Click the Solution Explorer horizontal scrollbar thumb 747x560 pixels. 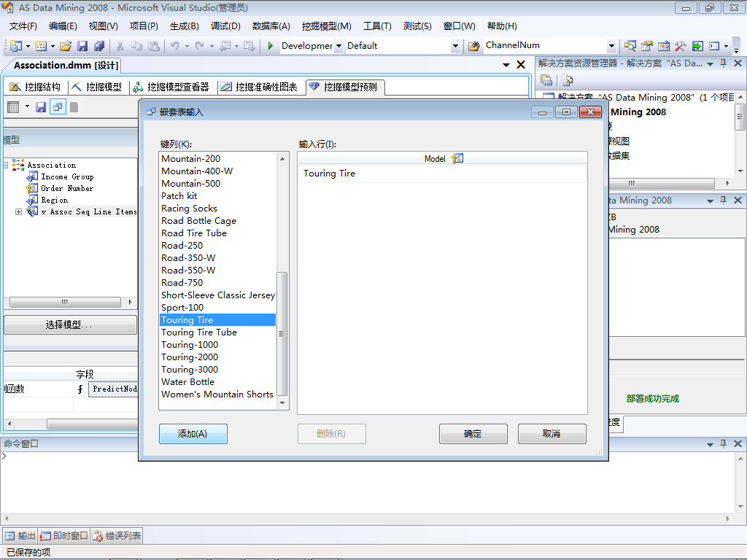662,183
